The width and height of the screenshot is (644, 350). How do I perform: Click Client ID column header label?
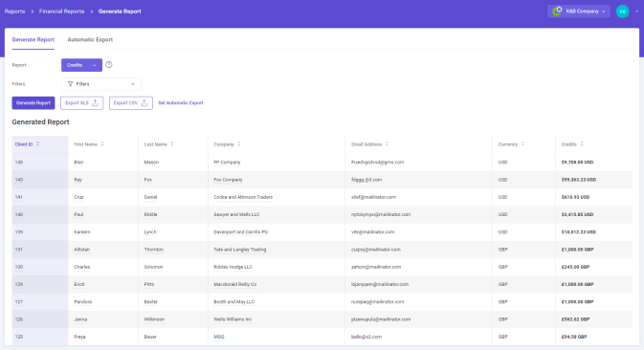tap(23, 144)
